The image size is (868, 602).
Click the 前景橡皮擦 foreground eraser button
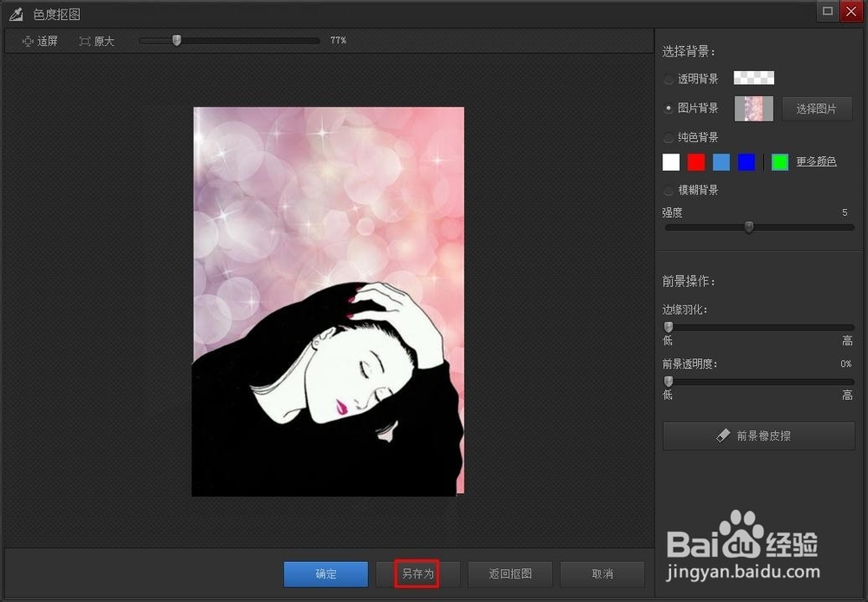[759, 436]
